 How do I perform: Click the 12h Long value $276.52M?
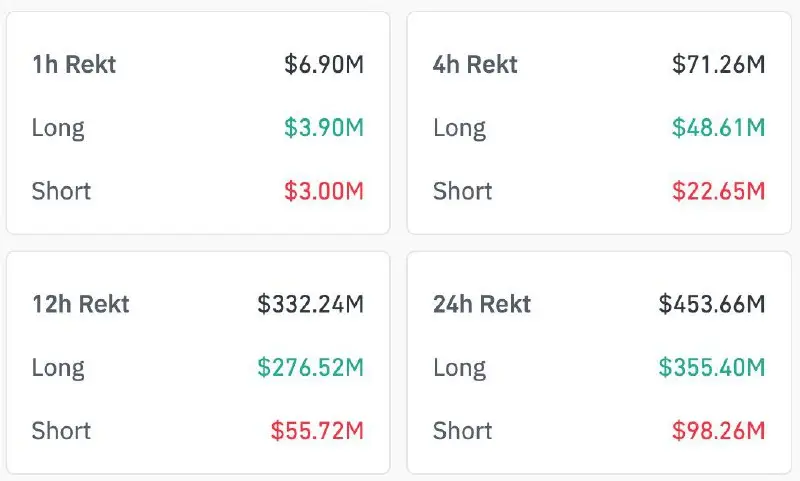tap(310, 367)
